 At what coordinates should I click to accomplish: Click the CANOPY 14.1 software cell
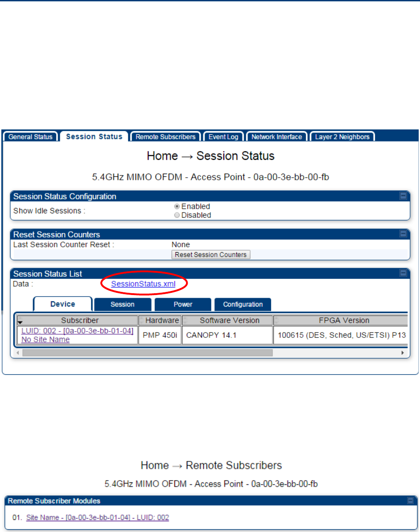pos(227,335)
